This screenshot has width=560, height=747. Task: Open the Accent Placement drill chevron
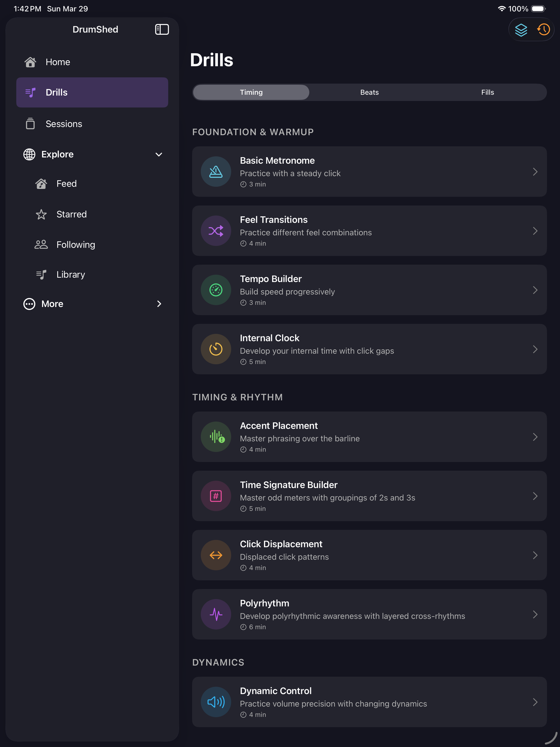click(x=535, y=437)
